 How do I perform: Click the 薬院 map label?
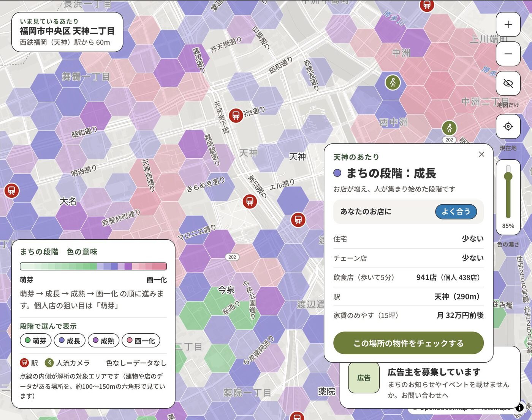click(x=326, y=391)
